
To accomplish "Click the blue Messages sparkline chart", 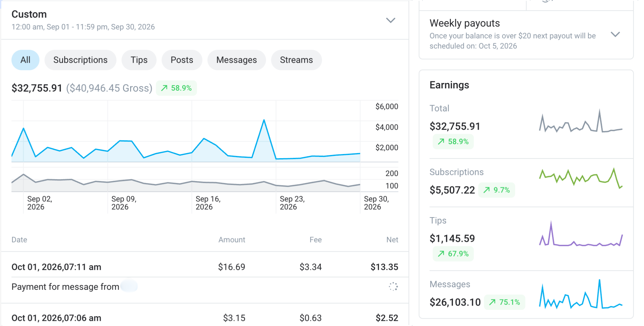I will point(580,294).
